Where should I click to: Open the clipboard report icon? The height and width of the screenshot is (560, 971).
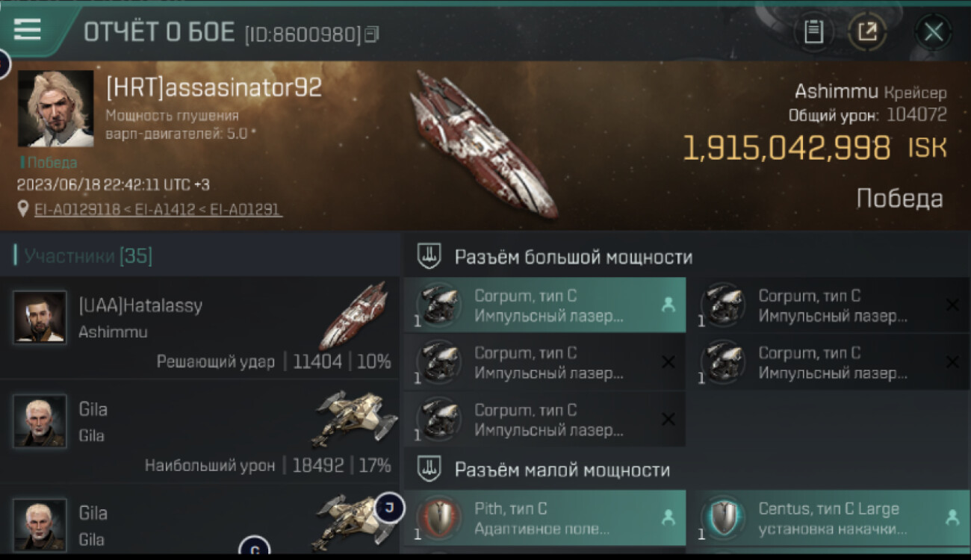(813, 32)
